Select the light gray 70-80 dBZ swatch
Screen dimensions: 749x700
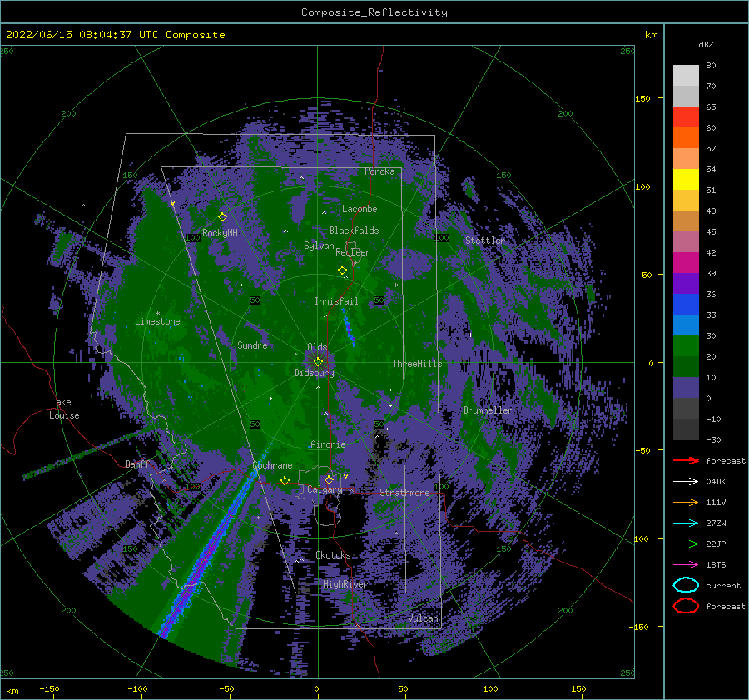click(x=686, y=75)
